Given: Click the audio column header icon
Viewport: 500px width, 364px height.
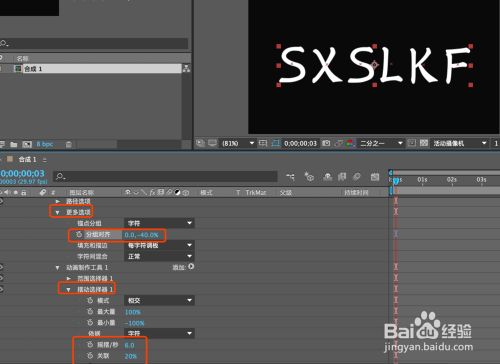Looking at the screenshot, I should (x=7, y=193).
